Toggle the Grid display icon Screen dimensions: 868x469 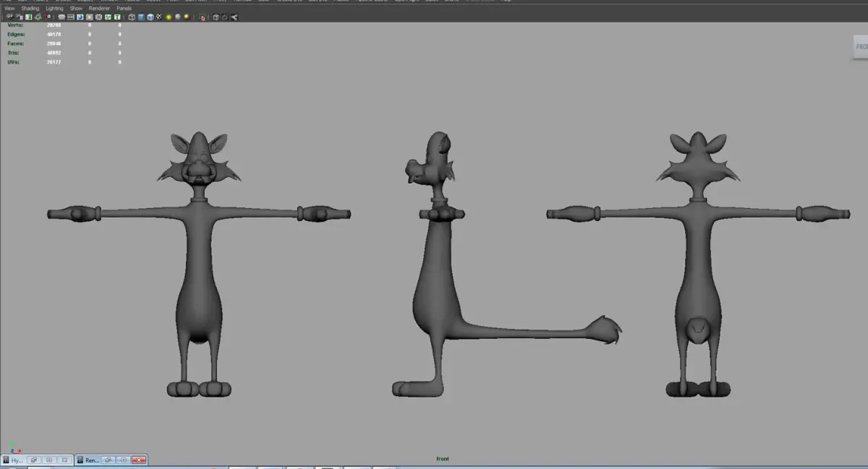coord(61,17)
